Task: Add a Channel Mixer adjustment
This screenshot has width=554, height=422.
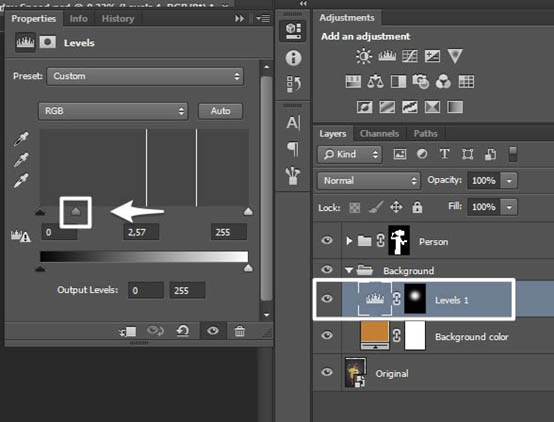Action: pos(443,82)
